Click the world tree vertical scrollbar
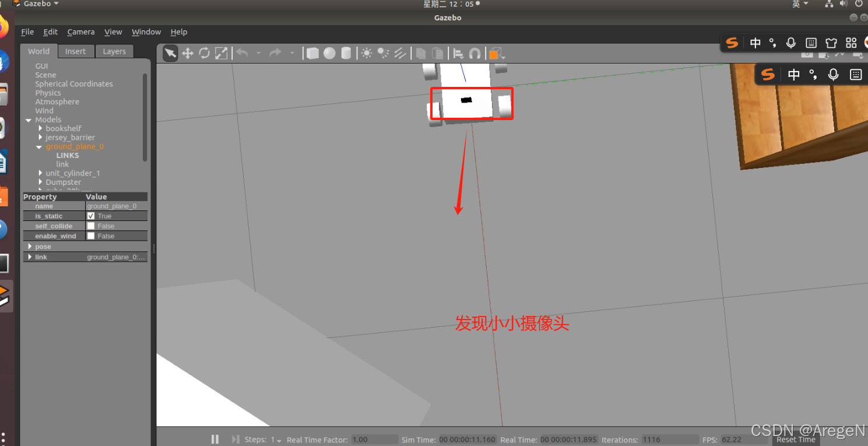This screenshot has width=868, height=446. point(145,117)
